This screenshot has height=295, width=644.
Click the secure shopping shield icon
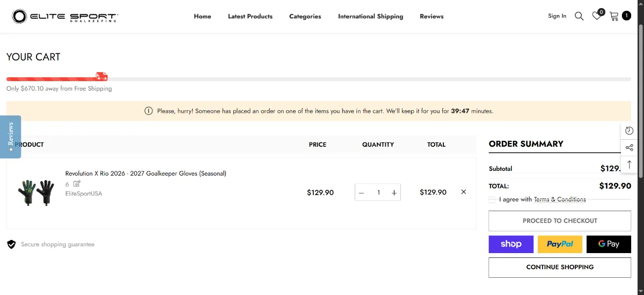[x=11, y=244]
